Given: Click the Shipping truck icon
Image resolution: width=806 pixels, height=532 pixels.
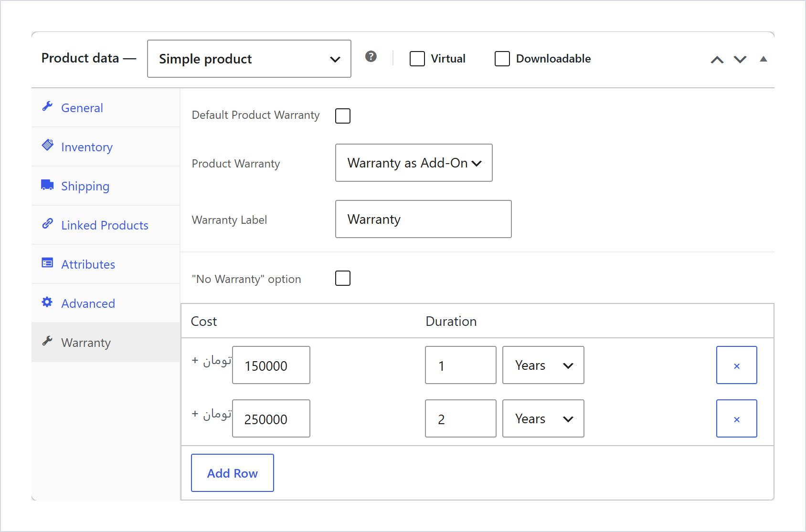Looking at the screenshot, I should click(47, 185).
